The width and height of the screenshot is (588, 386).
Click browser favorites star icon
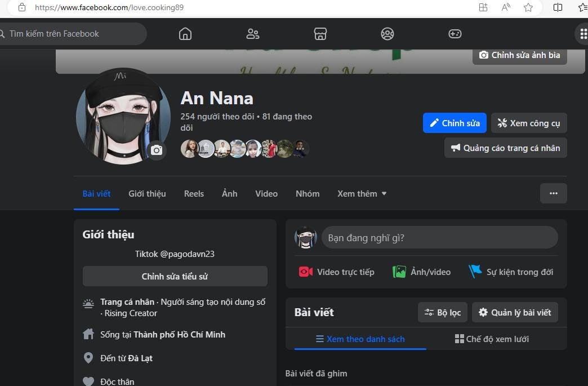[528, 7]
